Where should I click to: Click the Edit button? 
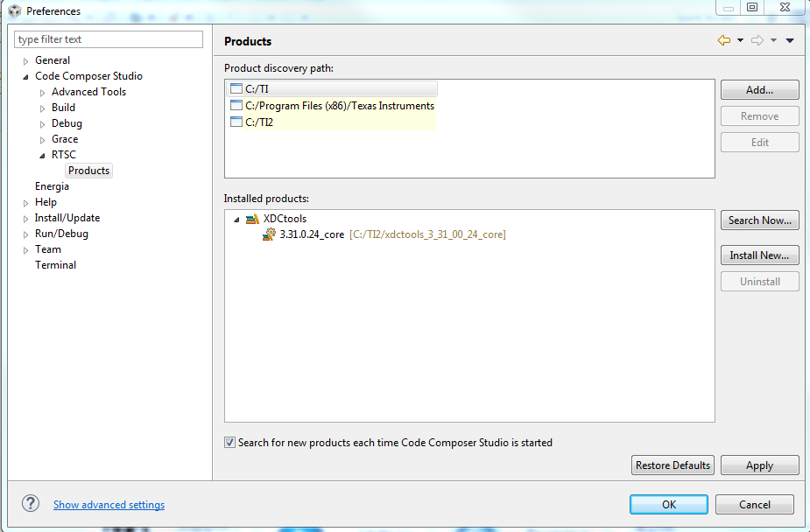coord(760,143)
